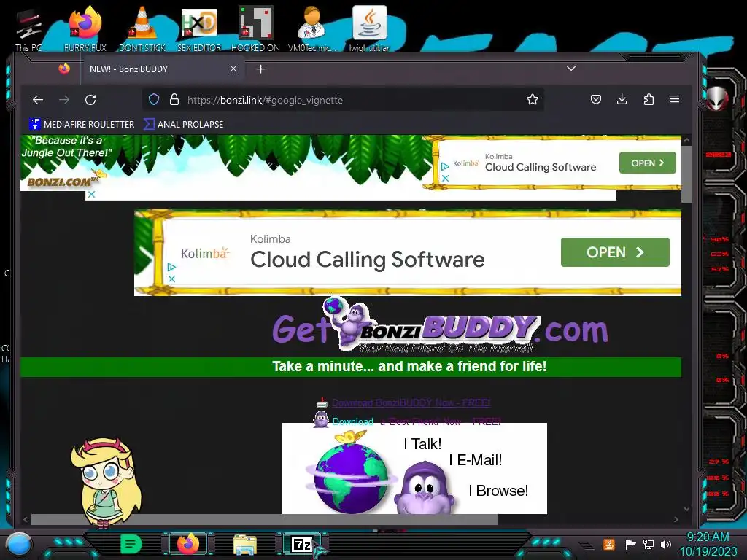Click AdChoices icon on small Kolimba ad
The width and height of the screenshot is (747, 560).
(x=445, y=166)
